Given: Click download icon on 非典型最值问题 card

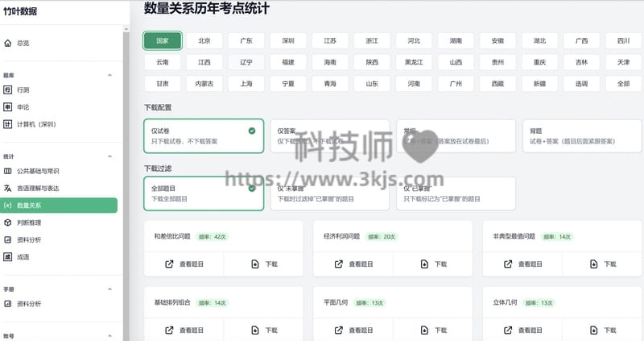Looking at the screenshot, I should [x=593, y=264].
